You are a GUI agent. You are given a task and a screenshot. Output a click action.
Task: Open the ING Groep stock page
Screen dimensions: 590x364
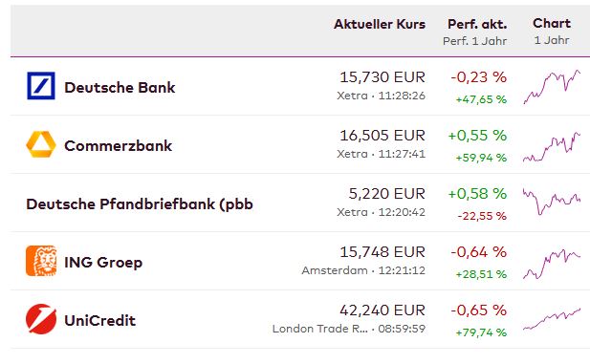(x=103, y=262)
